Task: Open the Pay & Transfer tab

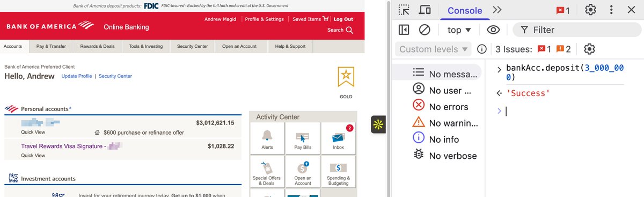Action: click(51, 47)
